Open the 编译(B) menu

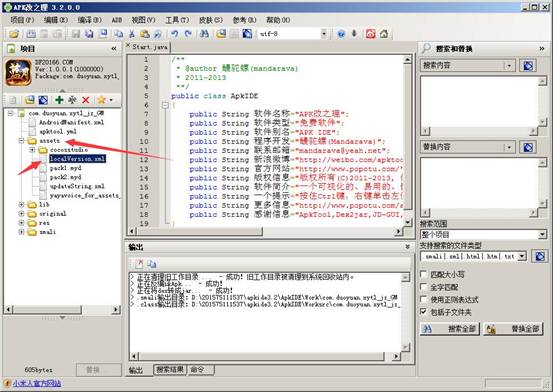[x=89, y=20]
